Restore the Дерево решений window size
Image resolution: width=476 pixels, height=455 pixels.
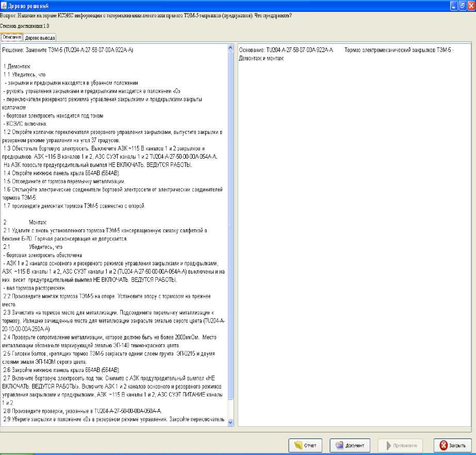point(463,6)
